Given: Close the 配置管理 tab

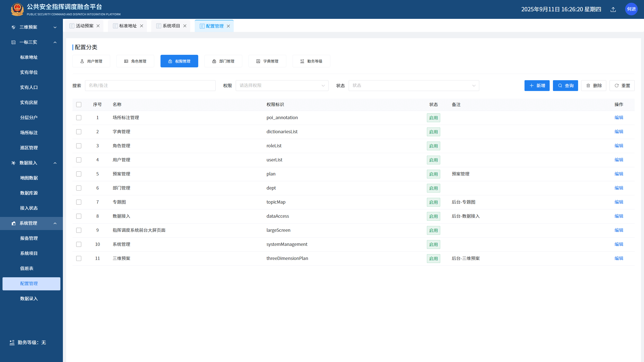Looking at the screenshot, I should (228, 26).
